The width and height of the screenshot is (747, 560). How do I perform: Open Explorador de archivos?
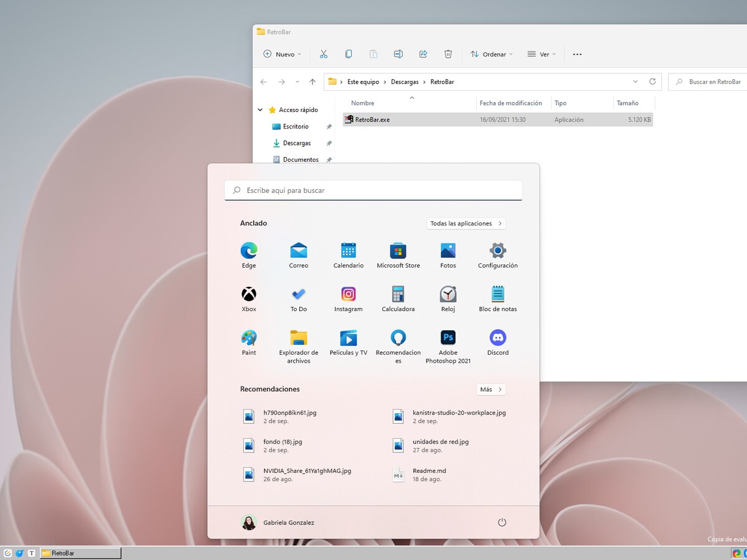pos(299,347)
